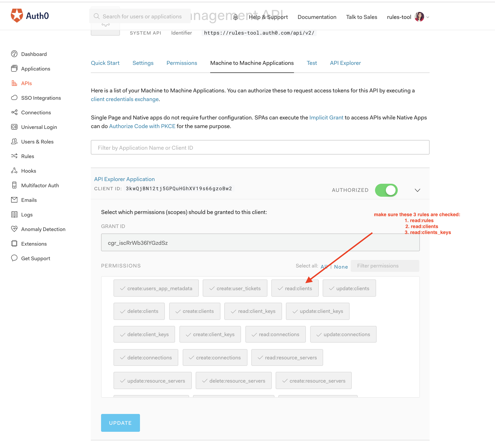Viewport: 495px width, 448px height.
Task: Toggle delete:clients permission
Action: point(139,311)
